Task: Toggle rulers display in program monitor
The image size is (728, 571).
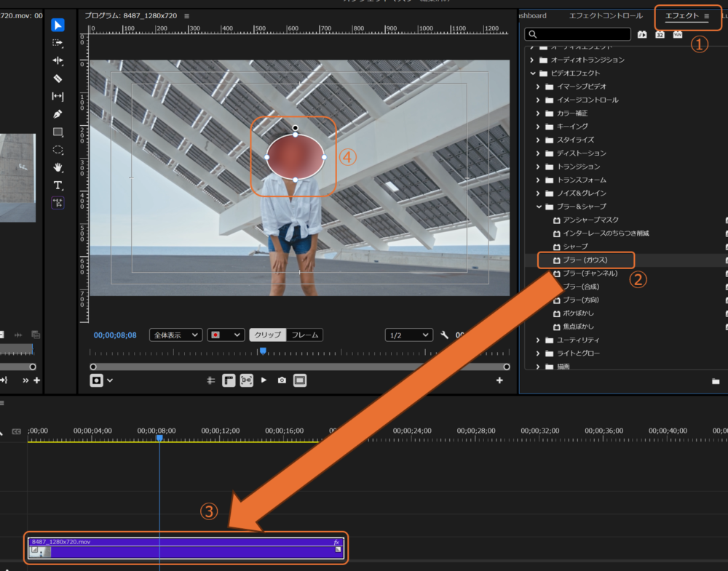Action: pyautogui.click(x=229, y=380)
